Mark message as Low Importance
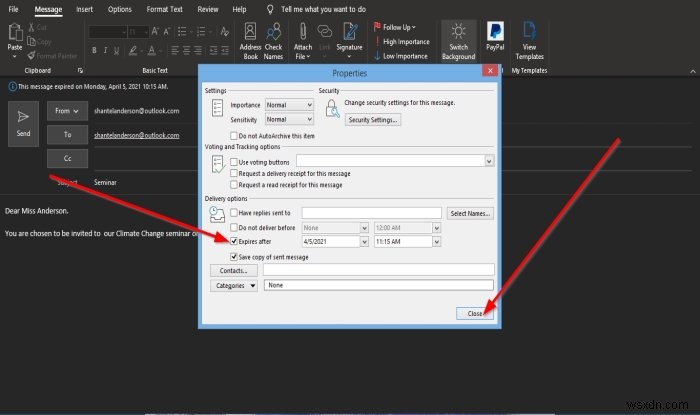700x415 pixels. point(401,56)
